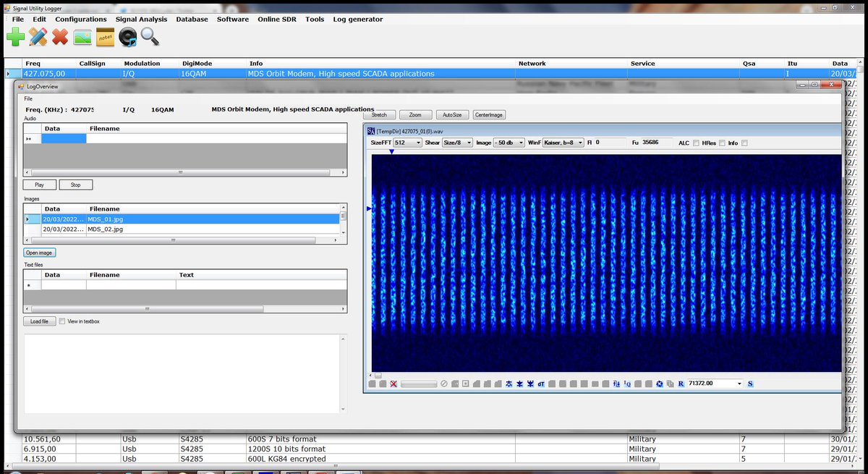This screenshot has width=868, height=474.
Task: Open the File menu in LogOverview window
Action: coord(28,98)
